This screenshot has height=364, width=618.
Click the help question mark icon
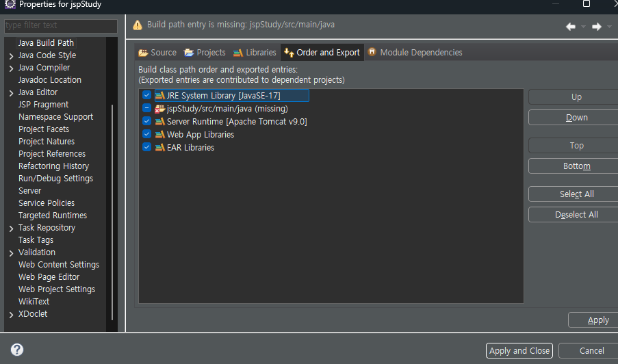tap(17, 350)
